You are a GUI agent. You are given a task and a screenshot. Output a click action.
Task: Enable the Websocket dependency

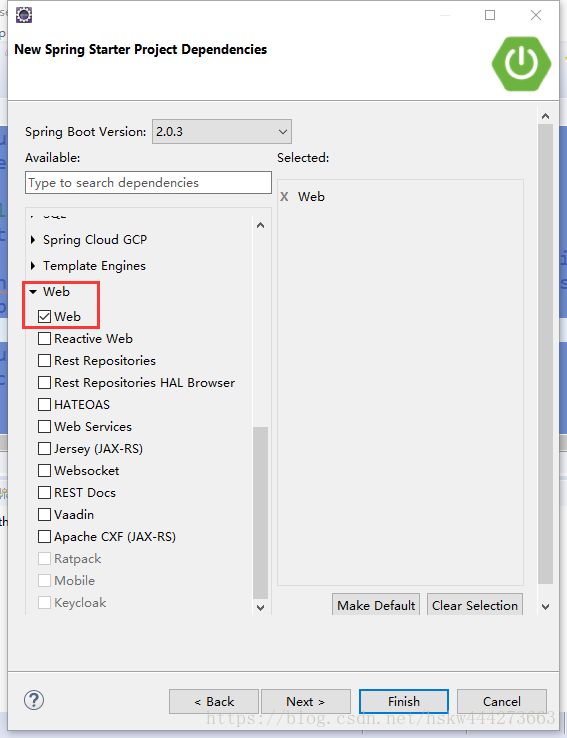point(45,471)
